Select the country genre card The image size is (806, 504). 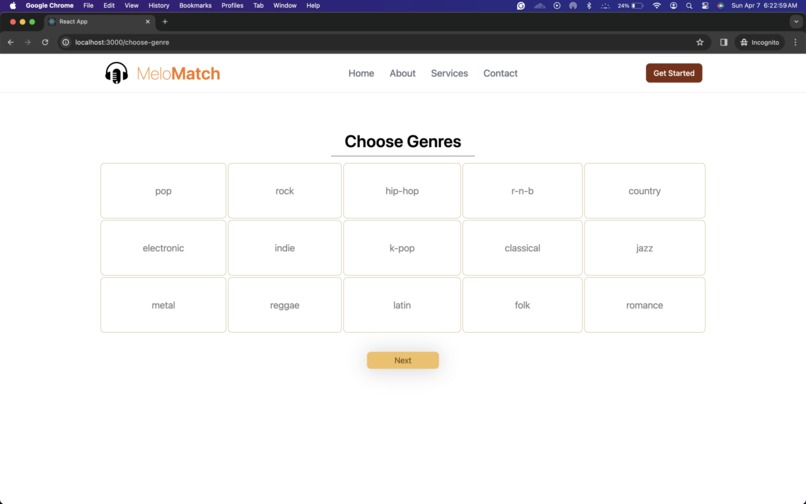tap(645, 191)
